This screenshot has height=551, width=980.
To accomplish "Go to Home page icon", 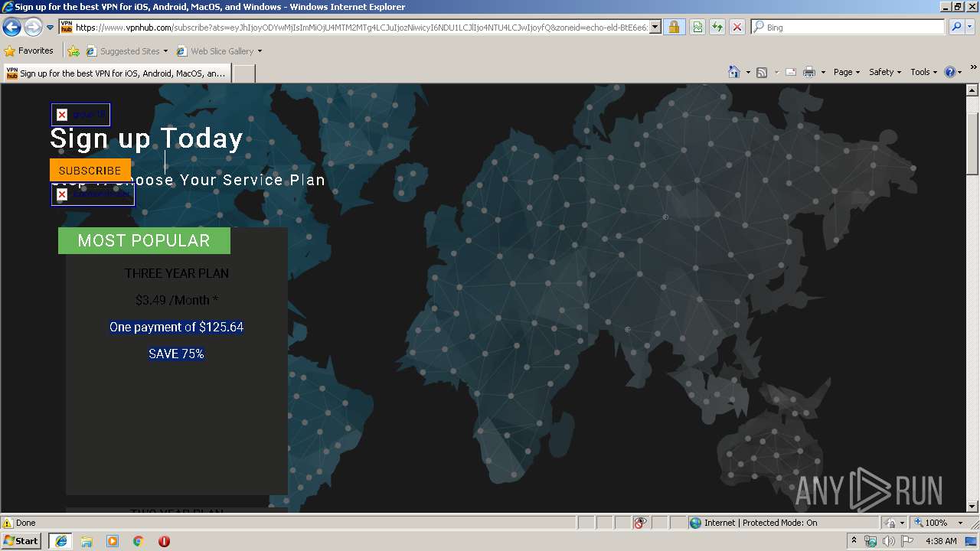I will [x=733, y=72].
